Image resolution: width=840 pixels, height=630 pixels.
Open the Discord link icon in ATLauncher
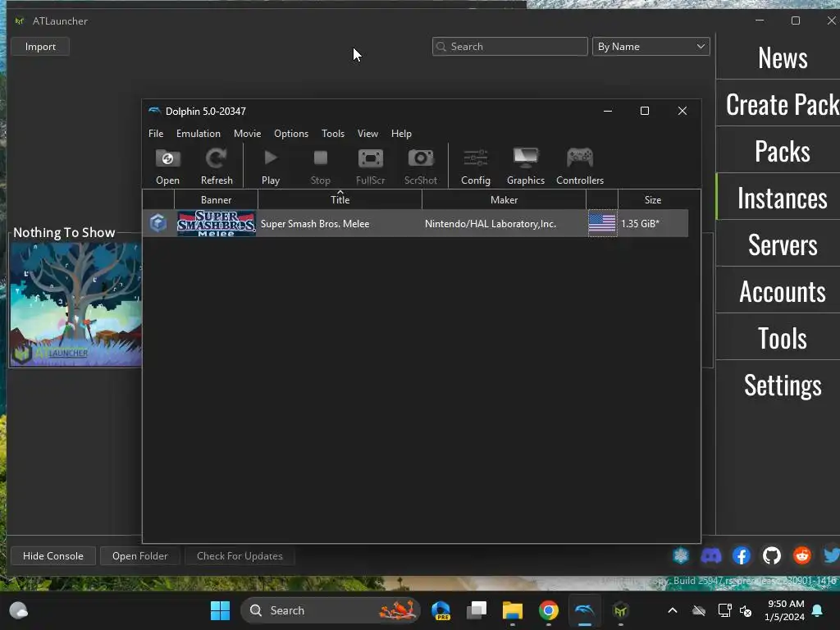[711, 555]
